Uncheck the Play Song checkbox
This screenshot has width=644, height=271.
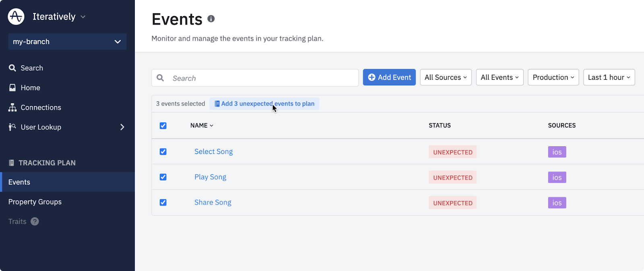(x=163, y=177)
